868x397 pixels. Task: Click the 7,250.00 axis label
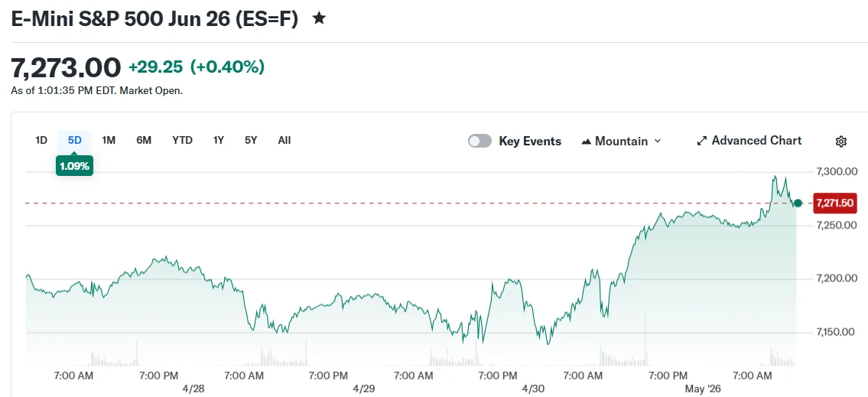pyautogui.click(x=837, y=226)
